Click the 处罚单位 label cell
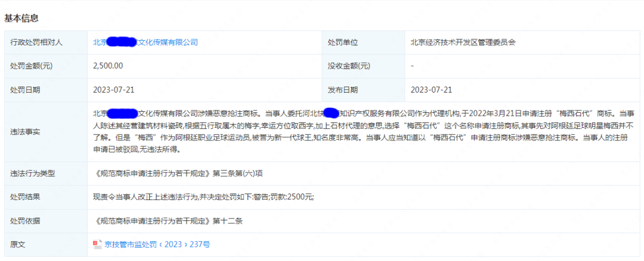The image size is (644, 261). (x=364, y=42)
